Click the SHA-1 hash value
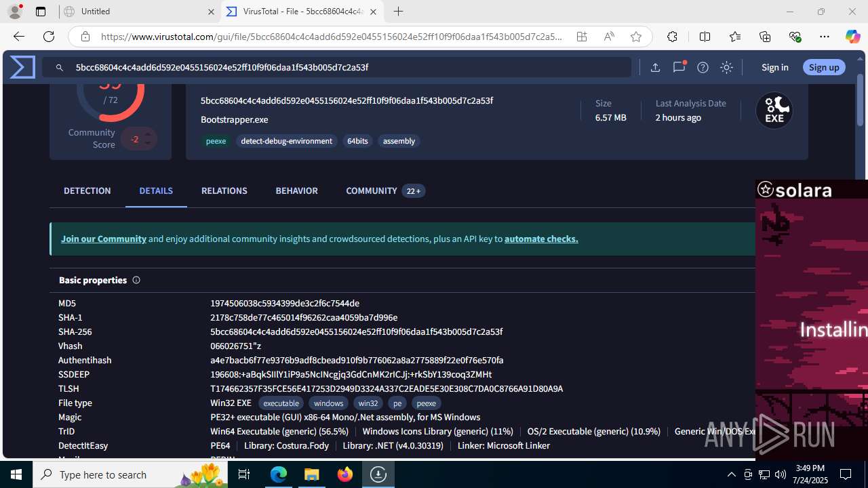Image resolution: width=868 pixels, height=488 pixels. [304, 317]
